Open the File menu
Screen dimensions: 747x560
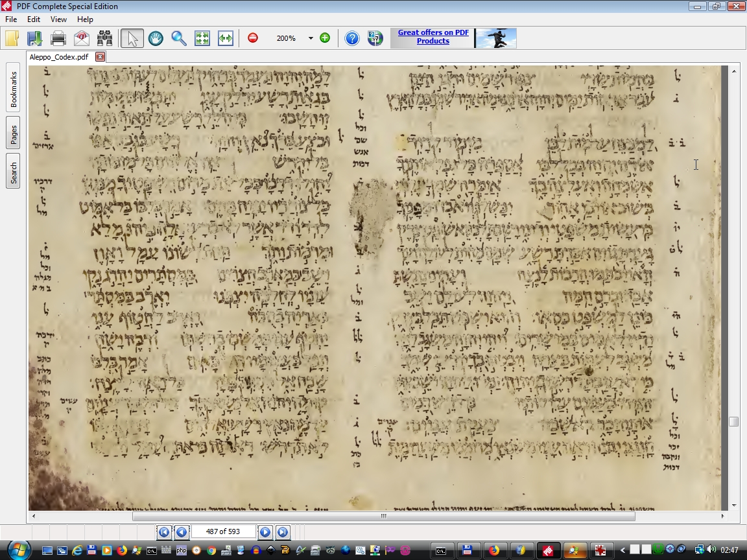(x=11, y=19)
